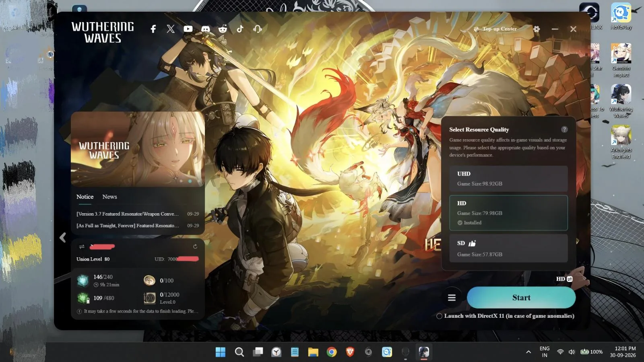644x362 pixels.
Task: Select HD resource quality 79.98GB
Action: [508, 213]
